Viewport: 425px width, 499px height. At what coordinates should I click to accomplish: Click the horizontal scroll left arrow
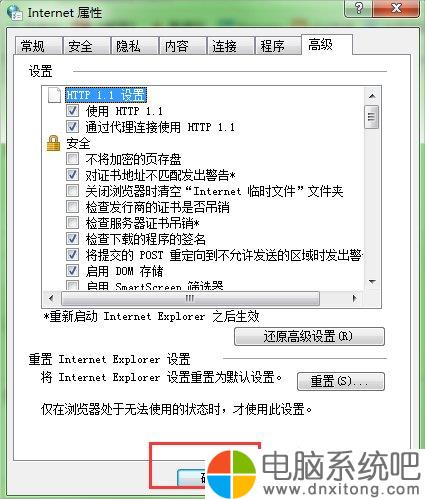51,298
